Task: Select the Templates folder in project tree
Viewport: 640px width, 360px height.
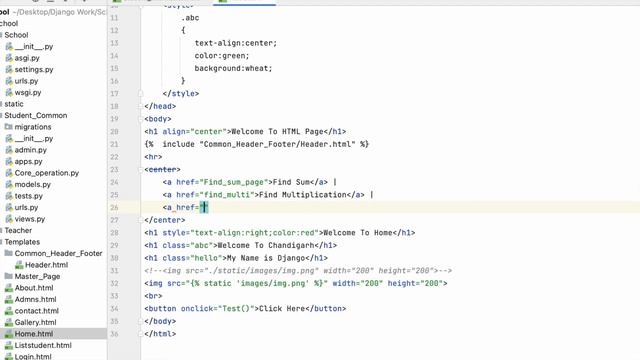Action: (x=22, y=242)
